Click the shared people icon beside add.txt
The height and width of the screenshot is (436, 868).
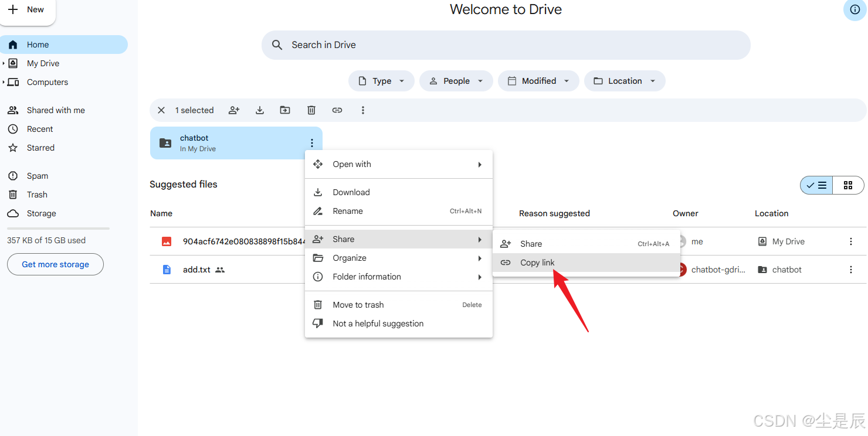point(220,270)
